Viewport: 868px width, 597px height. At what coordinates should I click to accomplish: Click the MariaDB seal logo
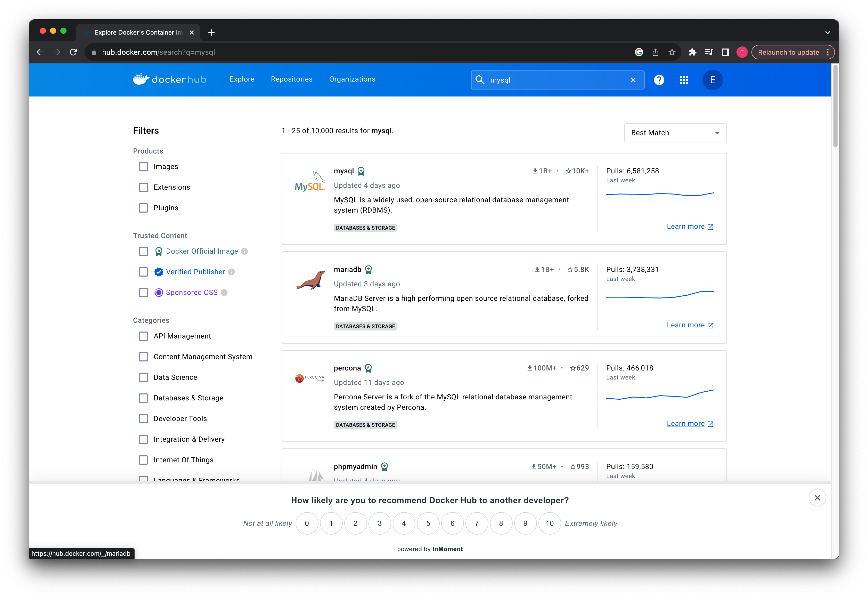pos(310,280)
